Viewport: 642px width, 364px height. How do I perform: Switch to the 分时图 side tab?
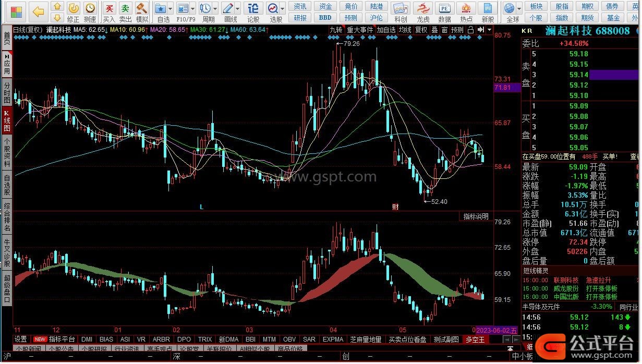7,92
